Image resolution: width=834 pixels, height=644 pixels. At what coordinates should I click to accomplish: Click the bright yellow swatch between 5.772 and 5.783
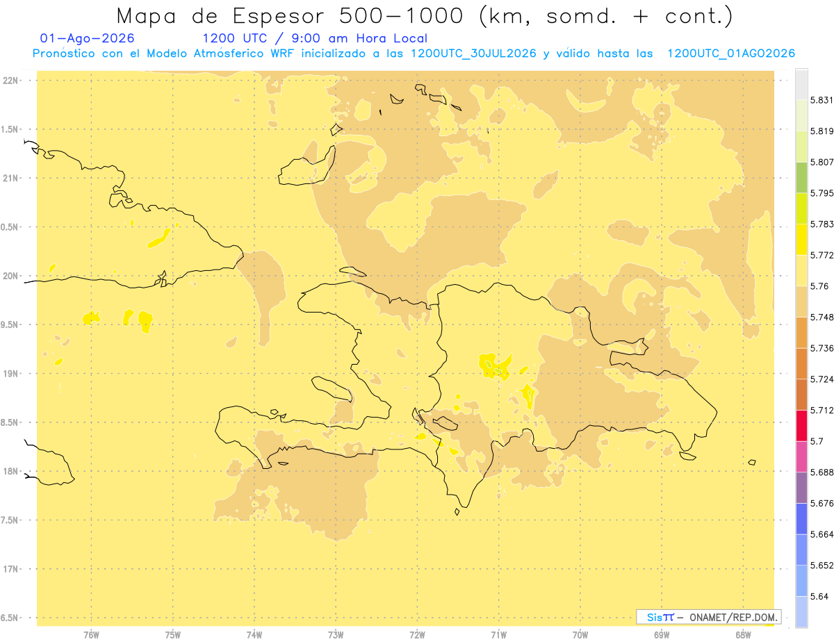click(x=801, y=240)
